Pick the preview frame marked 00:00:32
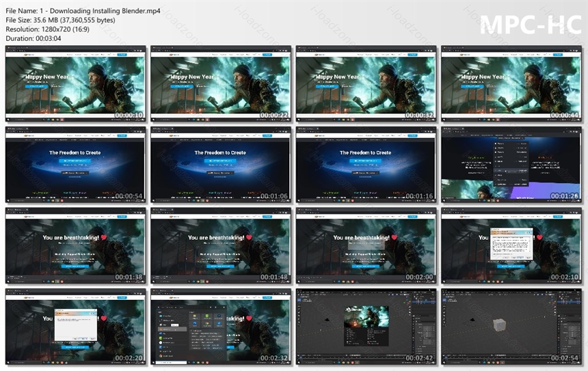Screen dimensions: 588x371 (366, 83)
